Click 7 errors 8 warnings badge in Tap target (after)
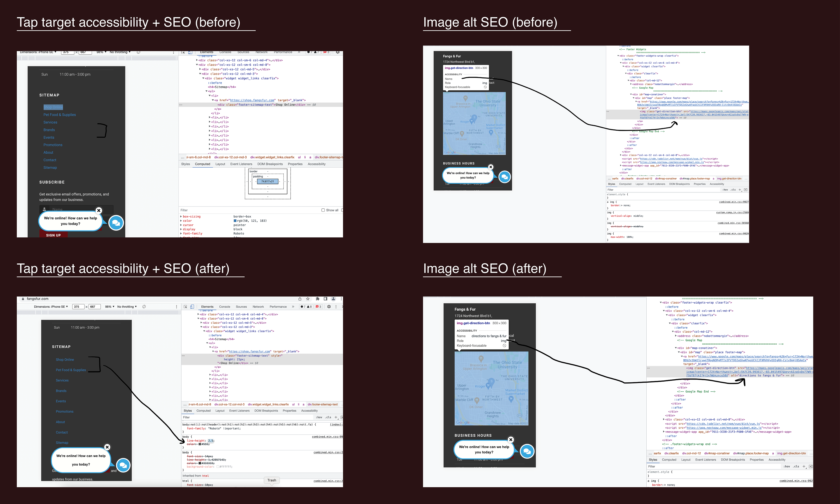840x504 pixels. [x=306, y=307]
